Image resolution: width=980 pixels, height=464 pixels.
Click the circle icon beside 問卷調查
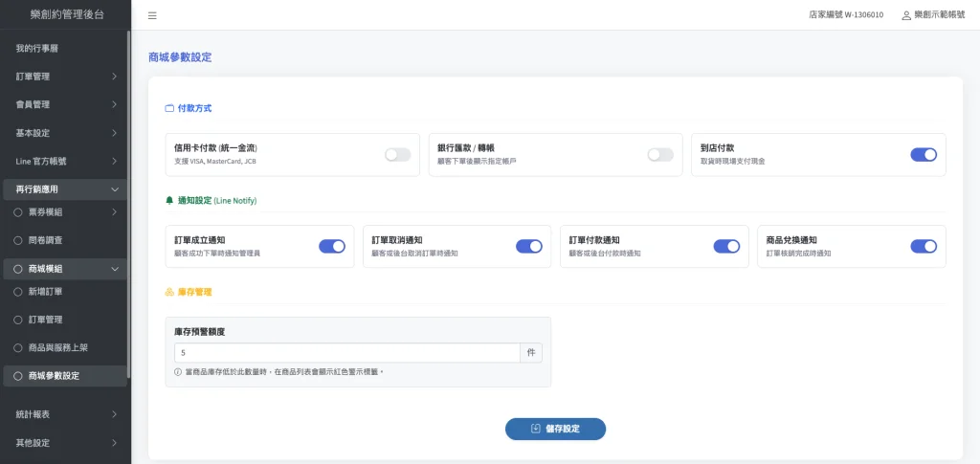[17, 240]
